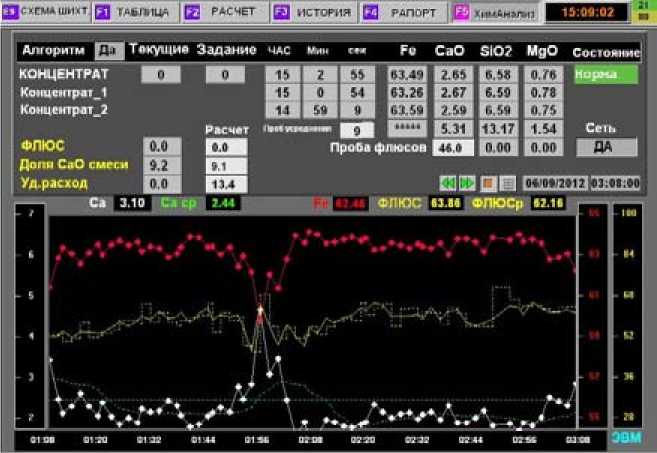Click the gray list icon beside stop

pos(507,183)
